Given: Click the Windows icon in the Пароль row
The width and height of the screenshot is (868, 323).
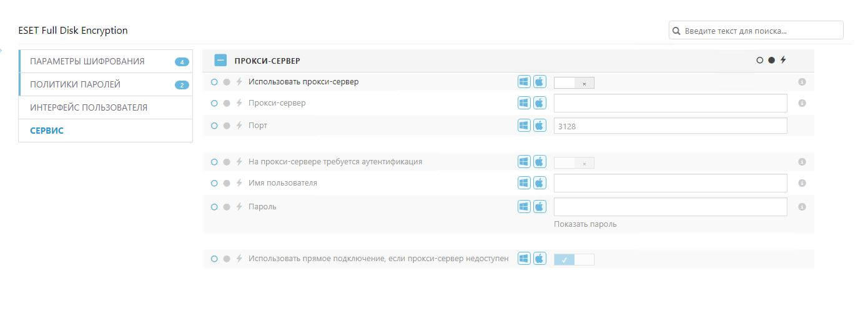Looking at the screenshot, I should point(524,207).
